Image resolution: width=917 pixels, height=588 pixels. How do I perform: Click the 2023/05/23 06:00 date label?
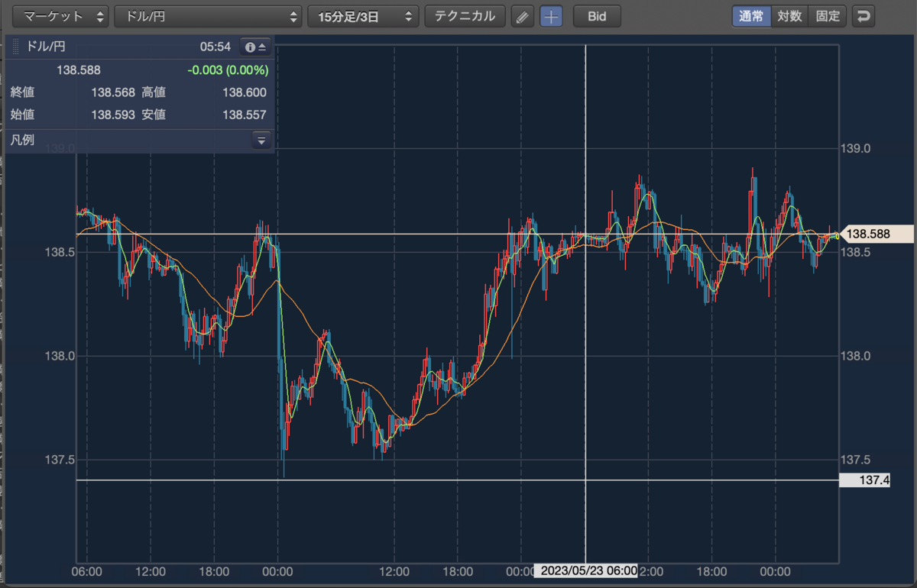pos(586,570)
